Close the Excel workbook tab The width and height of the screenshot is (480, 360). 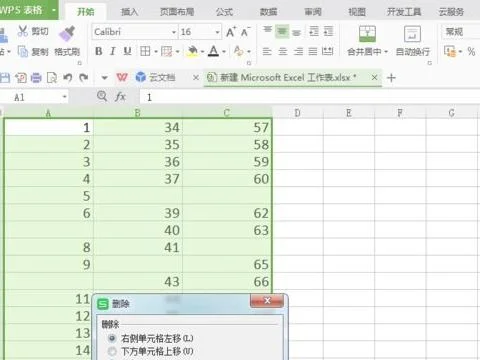click(x=374, y=77)
